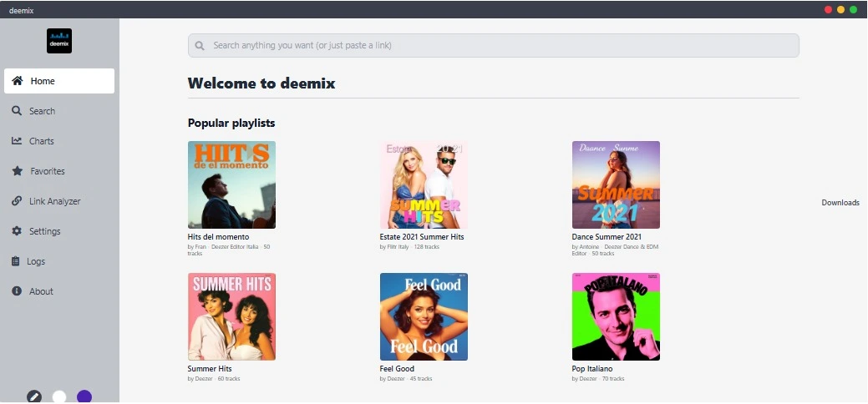Open the Link Analyzer label
The width and height of the screenshot is (868, 404).
click(x=55, y=201)
